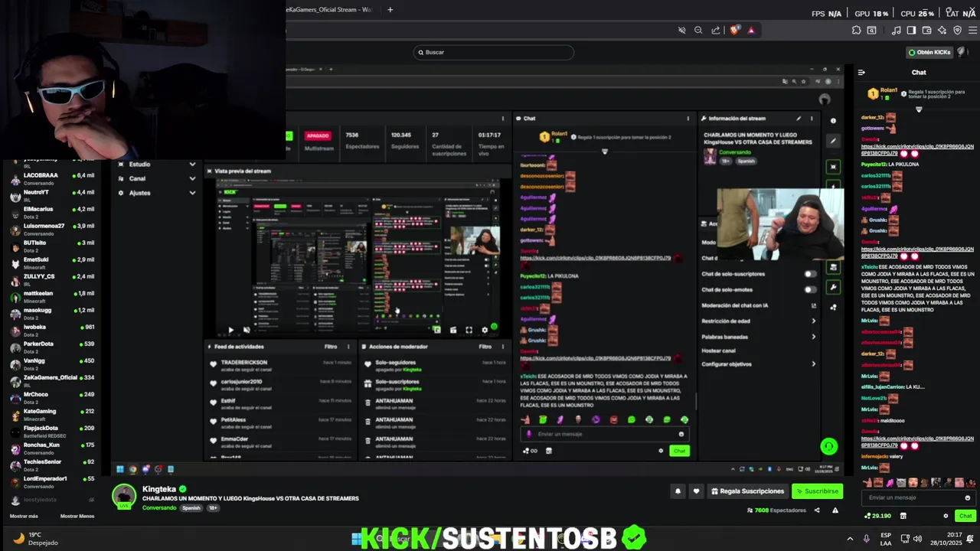Click the report warning triangle icon
This screenshot has height=551, width=980.
tap(835, 510)
